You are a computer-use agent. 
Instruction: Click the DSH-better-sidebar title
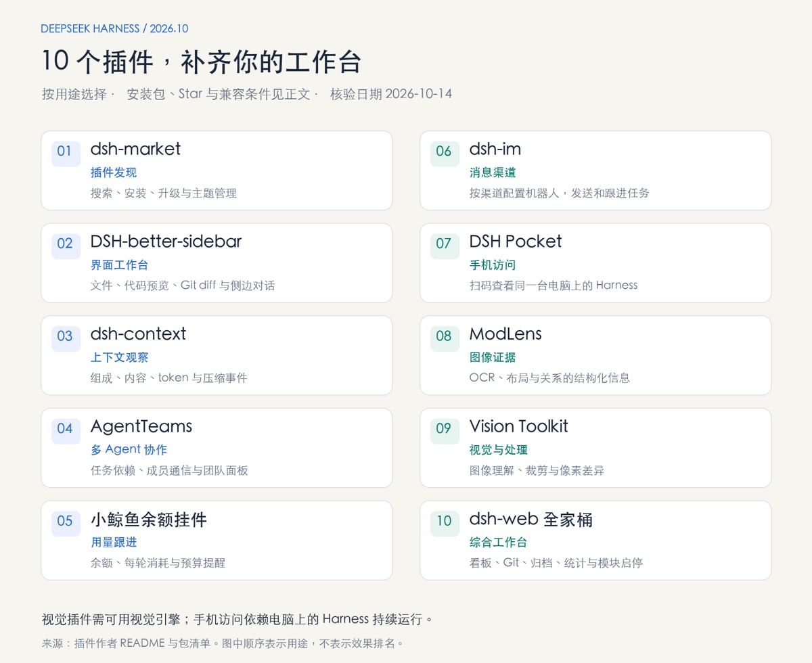pyautogui.click(x=166, y=242)
